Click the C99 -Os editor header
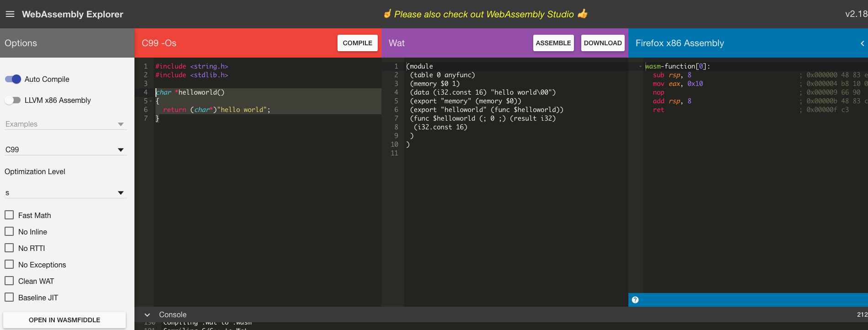The height and width of the screenshot is (330, 868). 159,43
